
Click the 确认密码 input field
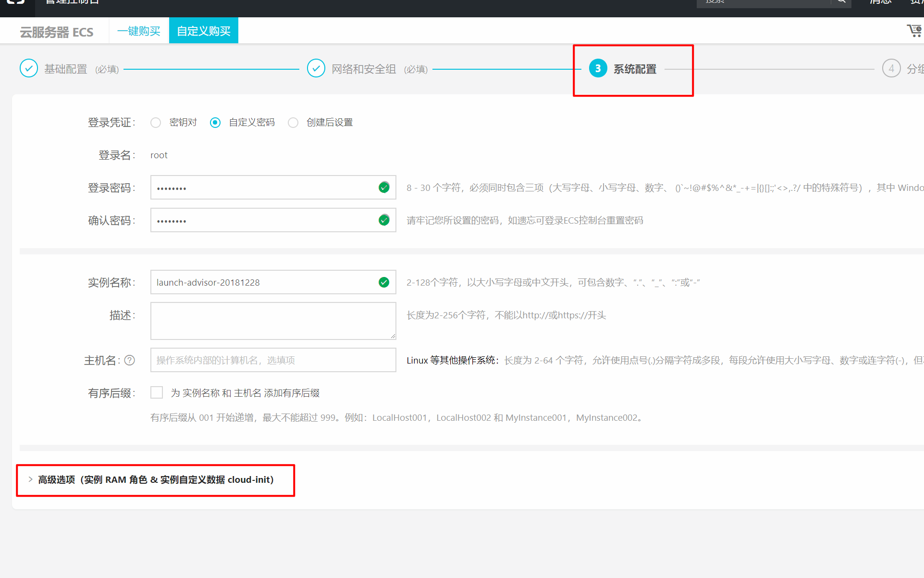(x=273, y=220)
